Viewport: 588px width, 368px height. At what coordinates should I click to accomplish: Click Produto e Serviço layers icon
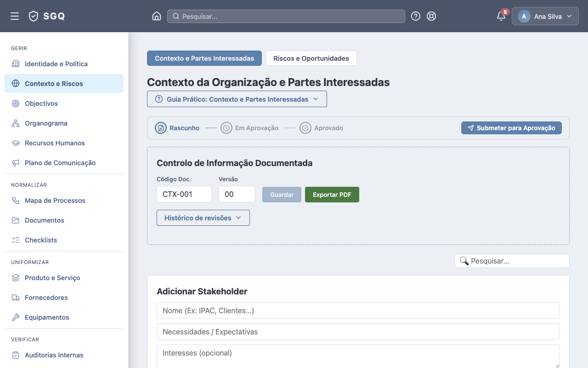16,277
